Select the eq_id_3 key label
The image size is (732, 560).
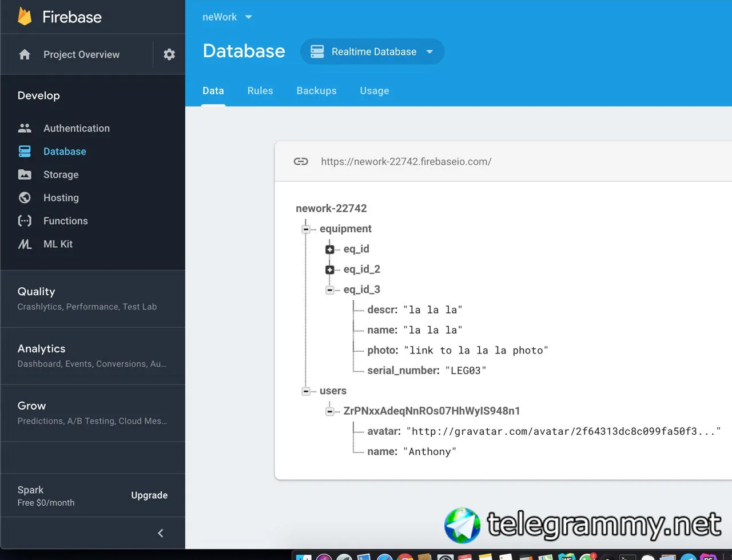tap(361, 289)
